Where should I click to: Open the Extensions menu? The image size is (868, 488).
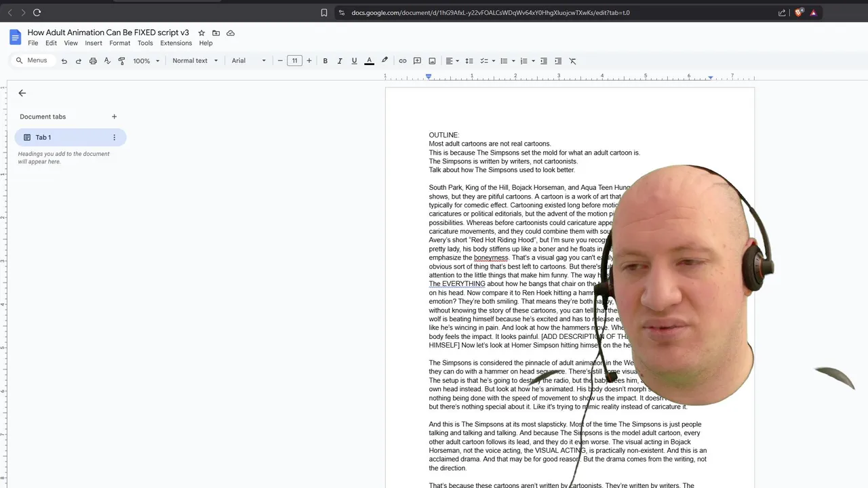[x=176, y=43]
